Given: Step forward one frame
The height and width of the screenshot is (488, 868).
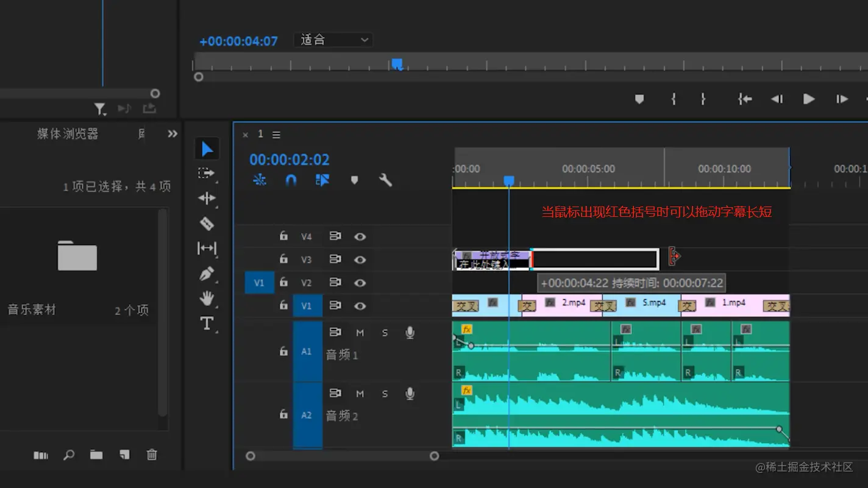Looking at the screenshot, I should pos(842,99).
